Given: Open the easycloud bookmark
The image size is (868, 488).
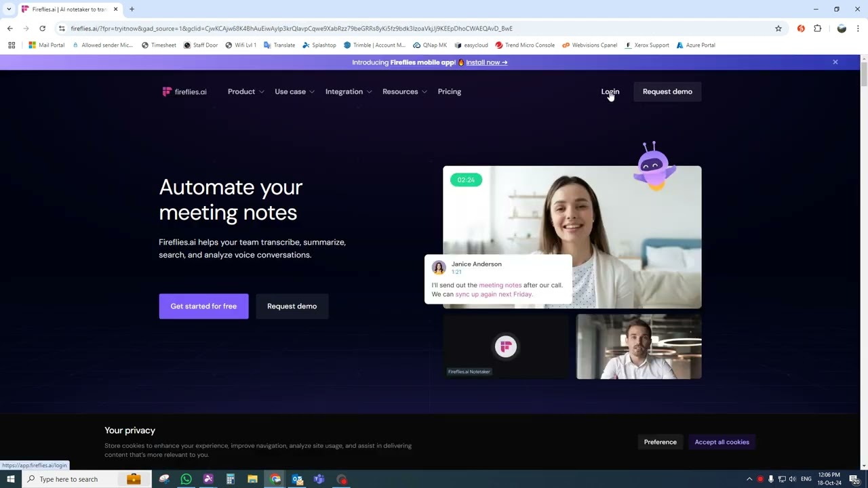Looking at the screenshot, I should [471, 45].
